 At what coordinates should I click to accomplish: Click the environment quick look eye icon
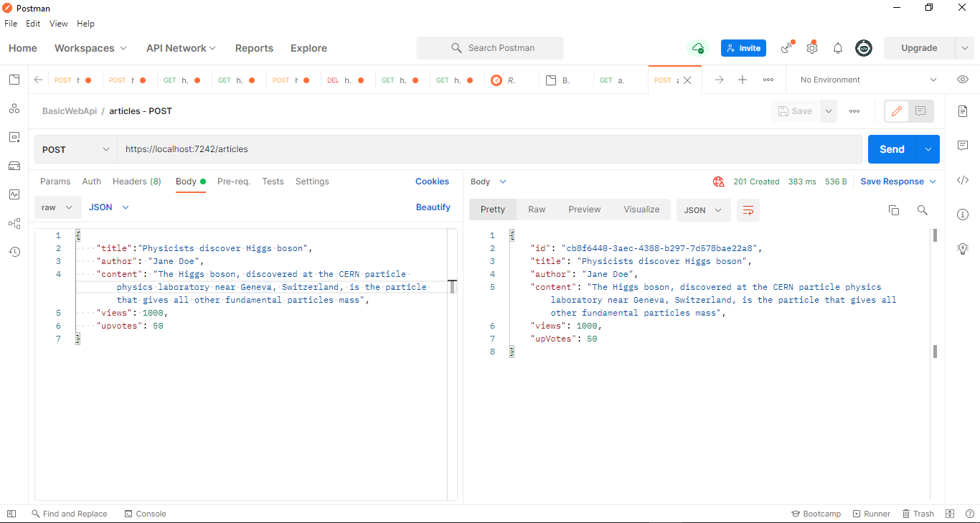[x=963, y=80]
